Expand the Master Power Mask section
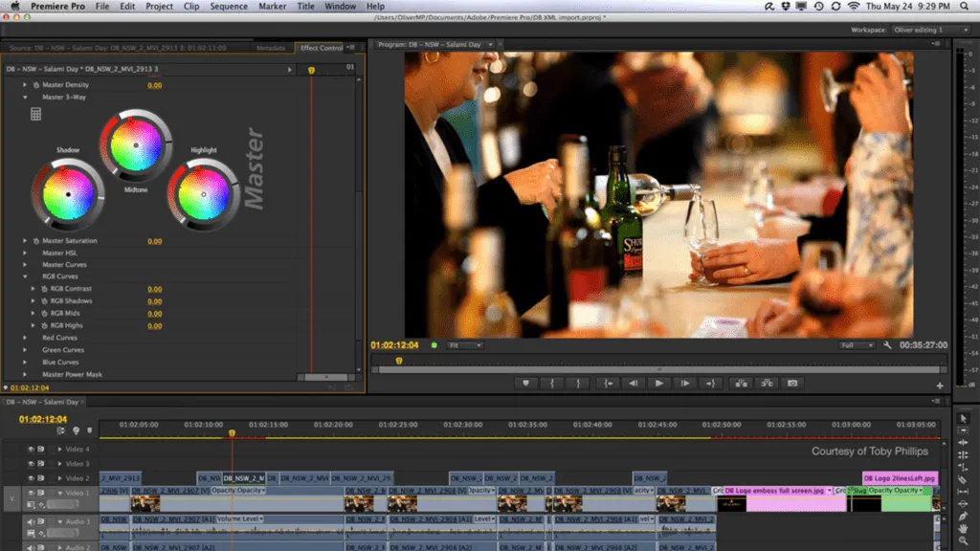Image resolution: width=980 pixels, height=551 pixels. [x=25, y=375]
